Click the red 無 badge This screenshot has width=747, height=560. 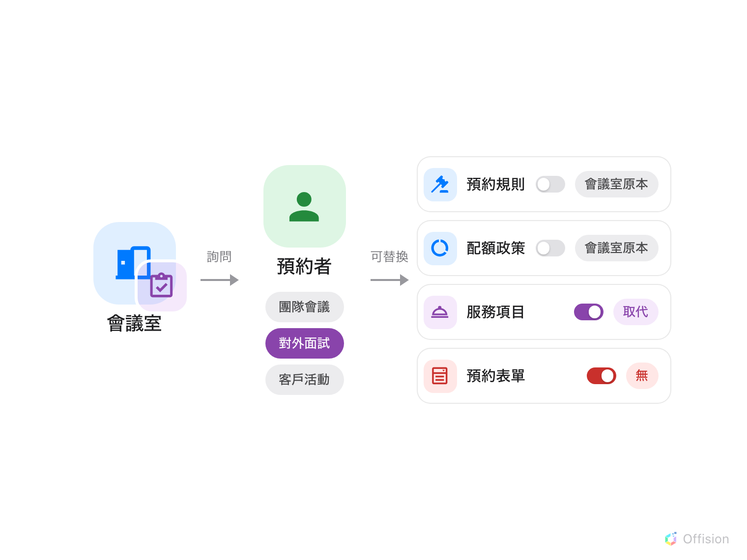coord(642,376)
